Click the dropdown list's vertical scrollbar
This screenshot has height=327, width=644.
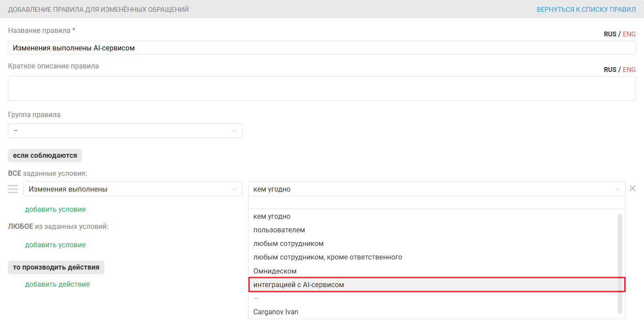click(619, 263)
